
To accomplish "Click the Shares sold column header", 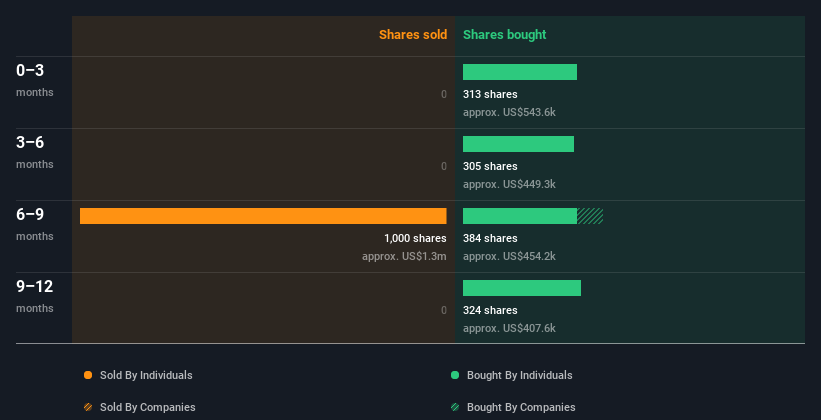I will pyautogui.click(x=413, y=35).
